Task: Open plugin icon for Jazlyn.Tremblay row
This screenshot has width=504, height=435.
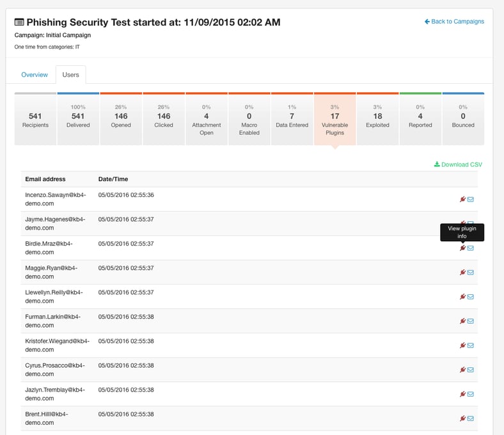Action: click(x=462, y=394)
